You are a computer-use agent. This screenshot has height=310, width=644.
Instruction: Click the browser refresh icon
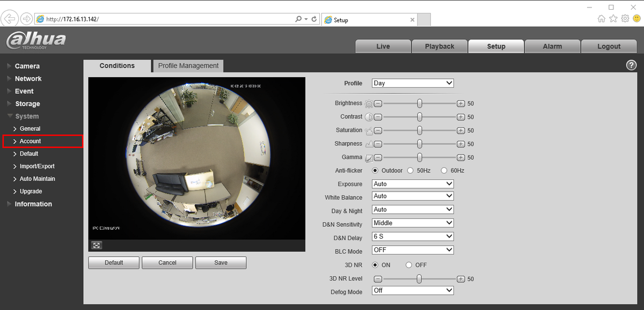click(x=314, y=19)
